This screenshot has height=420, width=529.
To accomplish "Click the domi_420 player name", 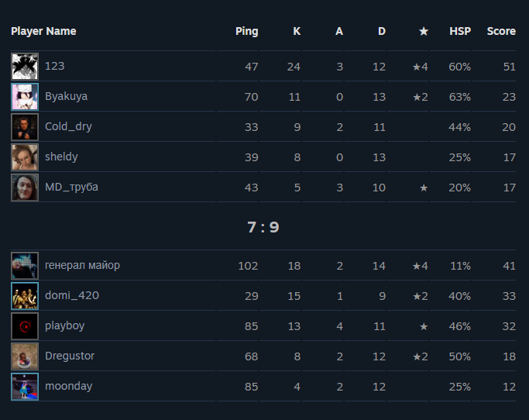I will click(x=71, y=296).
